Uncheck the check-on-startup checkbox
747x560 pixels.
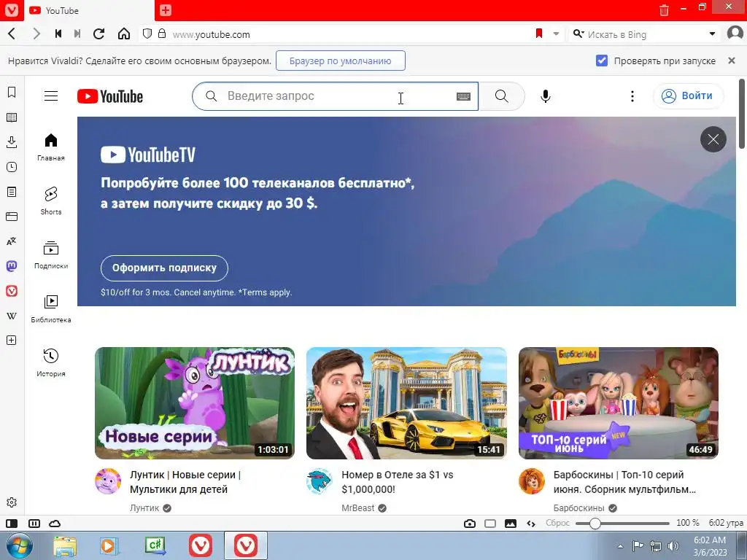click(602, 61)
